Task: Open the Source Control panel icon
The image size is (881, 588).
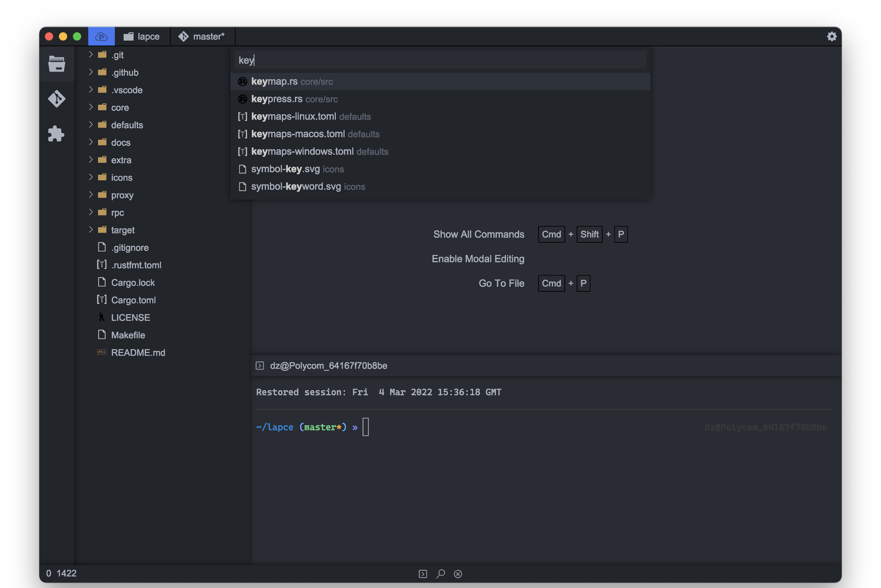Action: tap(57, 99)
